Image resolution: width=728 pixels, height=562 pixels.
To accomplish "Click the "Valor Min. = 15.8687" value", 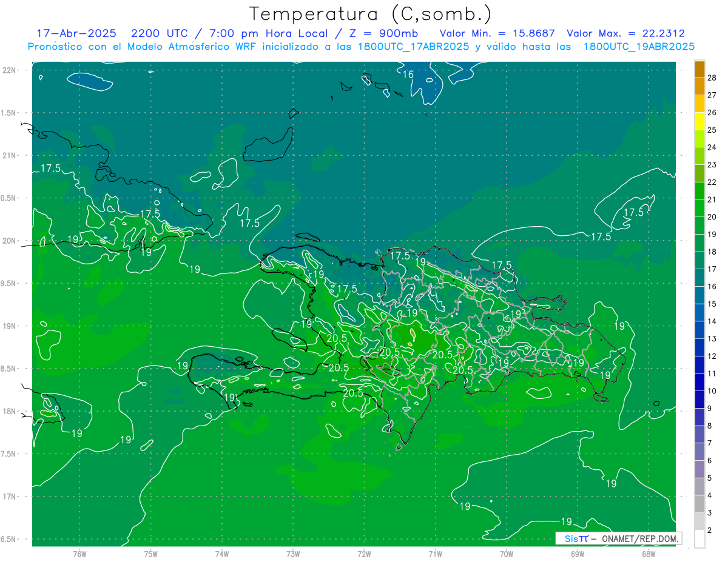I will point(497,33).
